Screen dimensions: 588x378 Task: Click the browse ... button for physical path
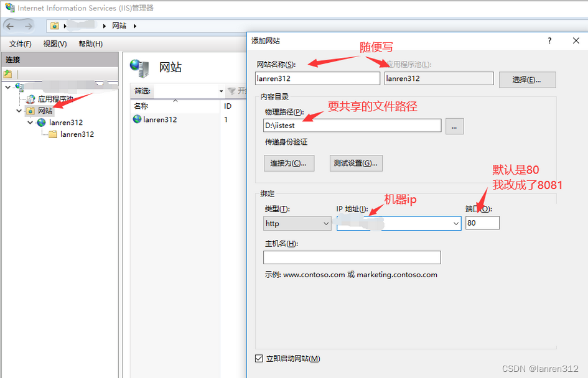(454, 126)
